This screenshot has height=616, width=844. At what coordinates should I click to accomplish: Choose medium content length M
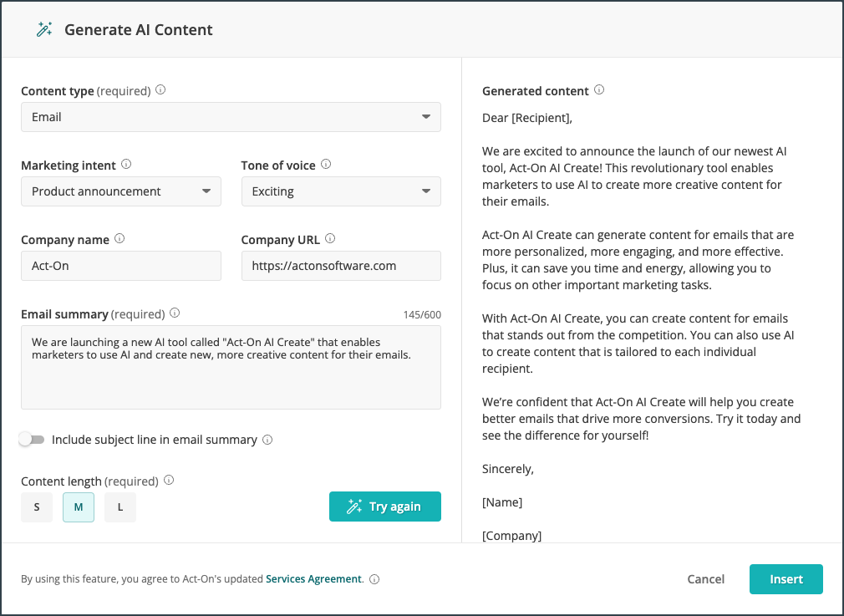[79, 507]
